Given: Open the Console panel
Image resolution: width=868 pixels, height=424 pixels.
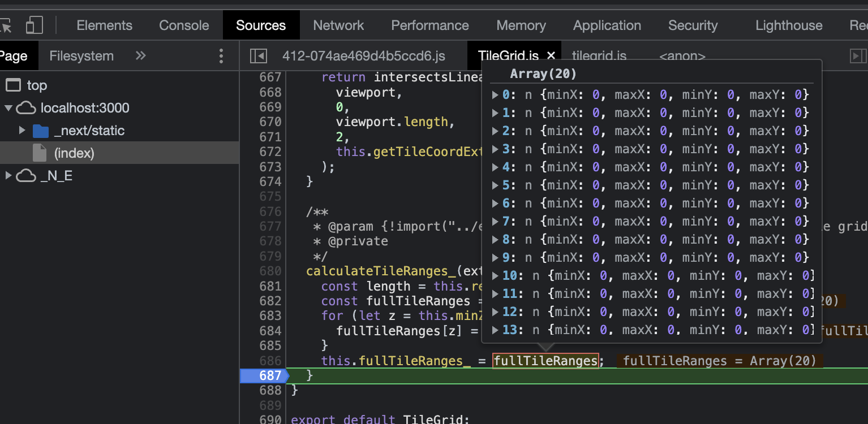Looking at the screenshot, I should click(x=183, y=25).
